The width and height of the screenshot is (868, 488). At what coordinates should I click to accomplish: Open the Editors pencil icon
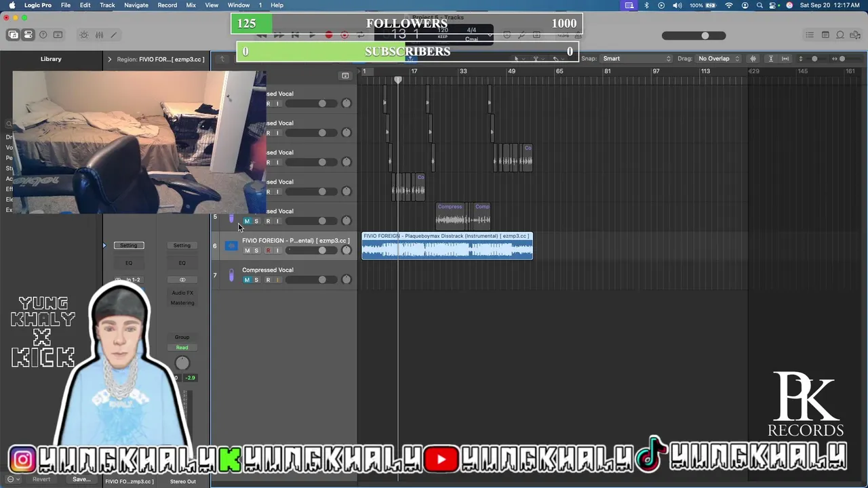[114, 35]
